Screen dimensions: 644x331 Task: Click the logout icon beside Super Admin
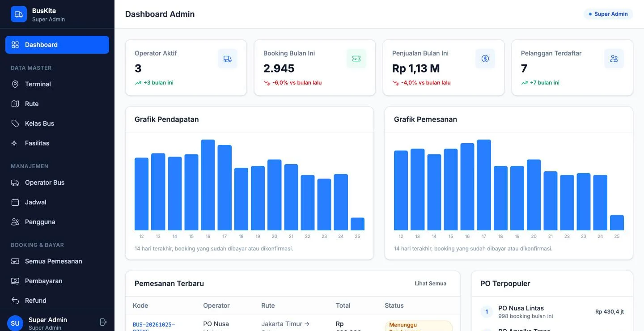click(x=103, y=322)
